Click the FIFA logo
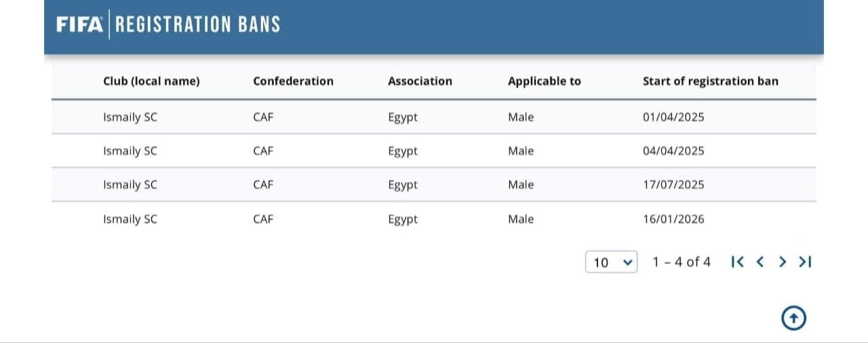This screenshot has width=868, height=343. pyautogui.click(x=80, y=25)
